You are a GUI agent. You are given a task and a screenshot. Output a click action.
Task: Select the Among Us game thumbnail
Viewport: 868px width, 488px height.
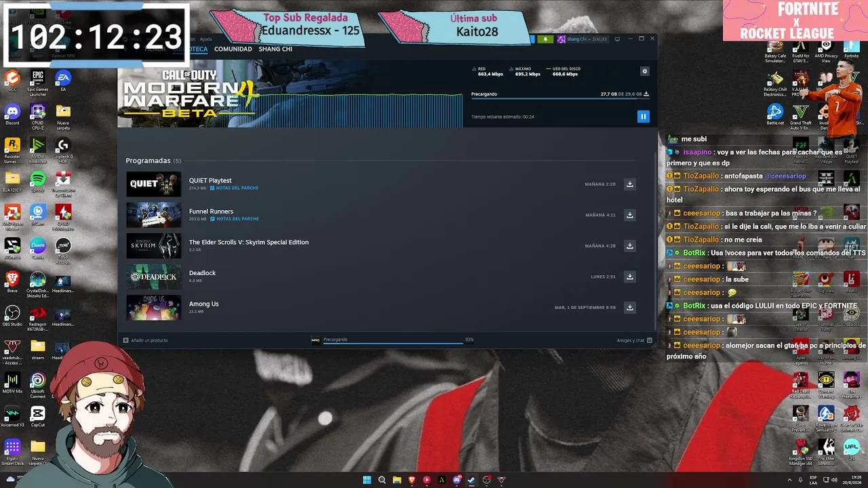[154, 308]
